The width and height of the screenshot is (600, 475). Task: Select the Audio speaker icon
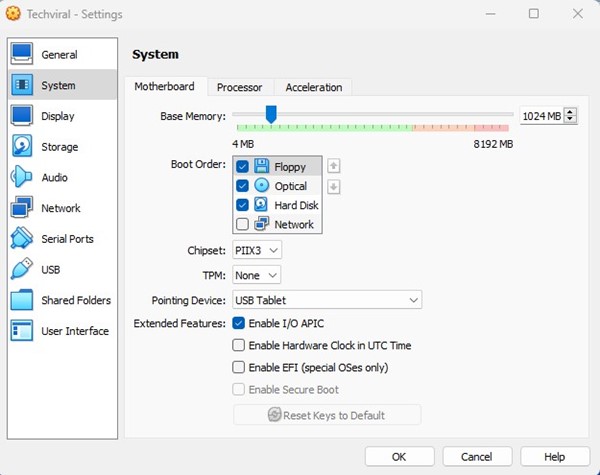(22, 178)
